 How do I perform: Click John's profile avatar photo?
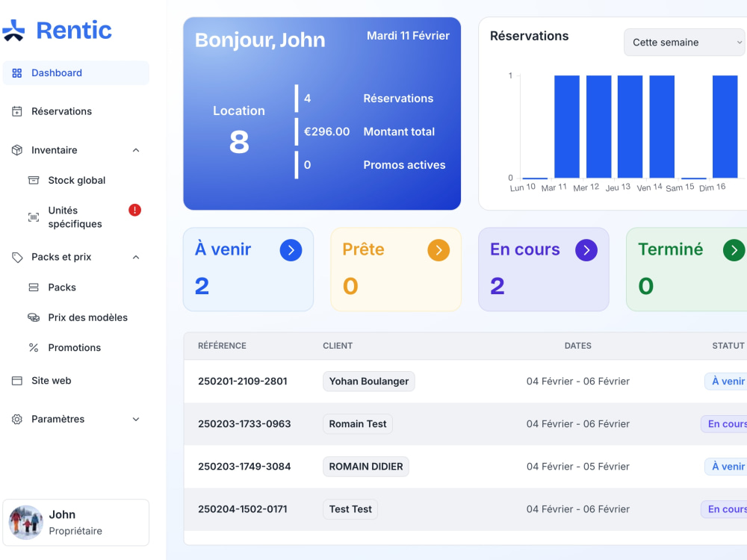coord(25,523)
